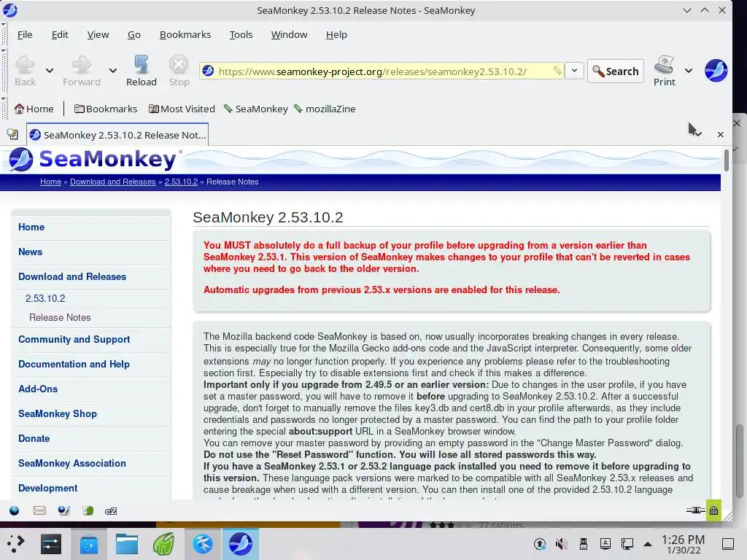
Task: Follow the 2.53.10.2 breadcrumb link
Action: (181, 182)
